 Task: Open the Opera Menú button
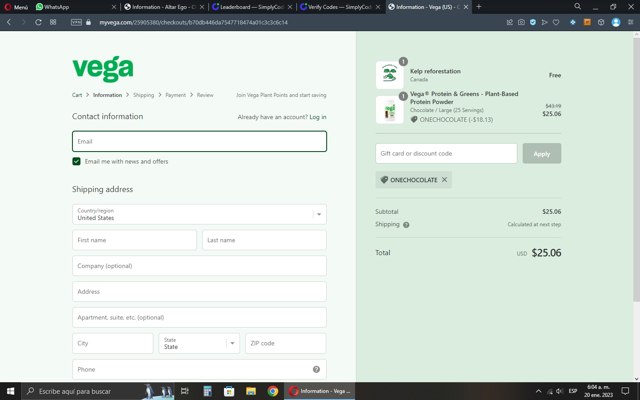click(x=16, y=7)
